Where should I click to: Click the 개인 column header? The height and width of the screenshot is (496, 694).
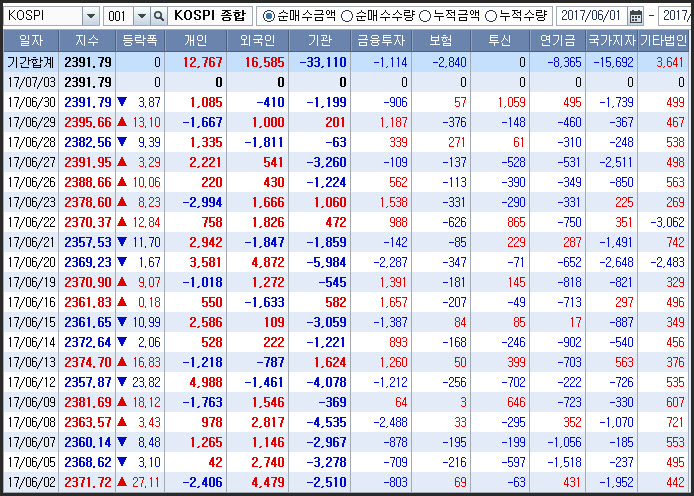196,41
